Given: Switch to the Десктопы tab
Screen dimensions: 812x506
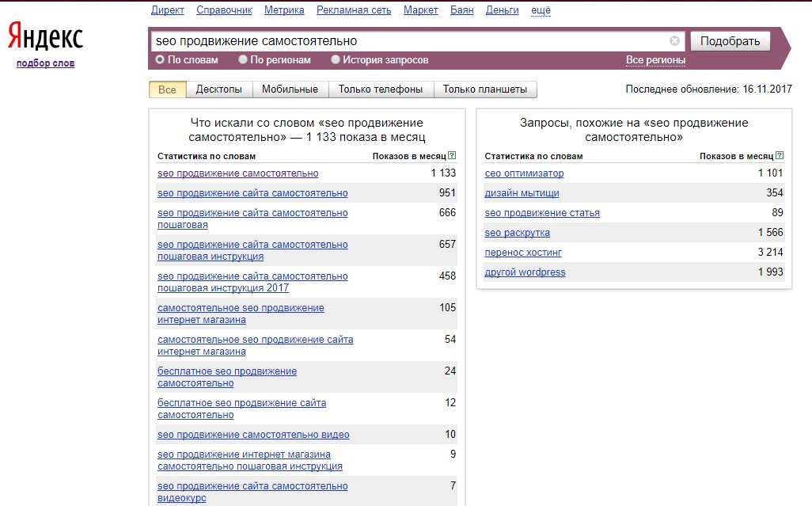Looking at the screenshot, I should tap(220, 89).
